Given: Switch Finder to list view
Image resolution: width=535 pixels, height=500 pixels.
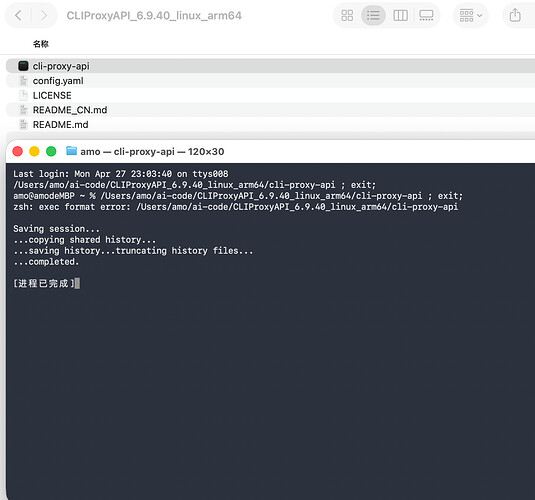Looking at the screenshot, I should pos(373,15).
